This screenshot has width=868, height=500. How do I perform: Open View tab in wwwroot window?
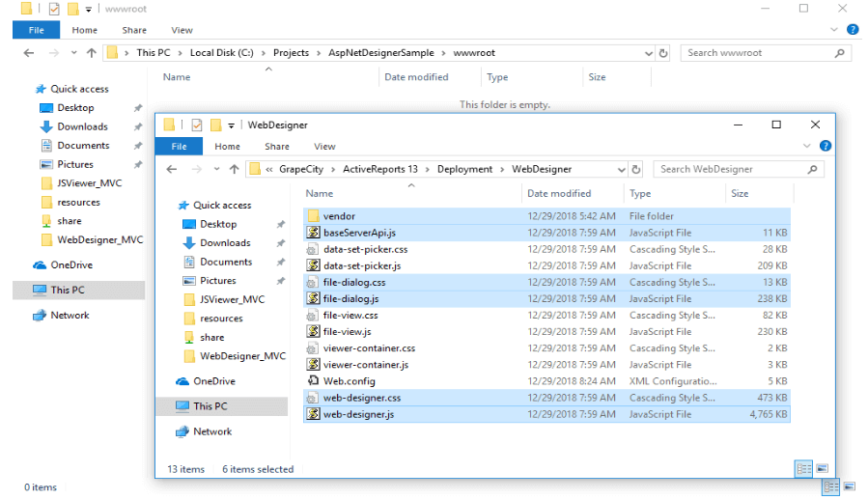(x=182, y=30)
